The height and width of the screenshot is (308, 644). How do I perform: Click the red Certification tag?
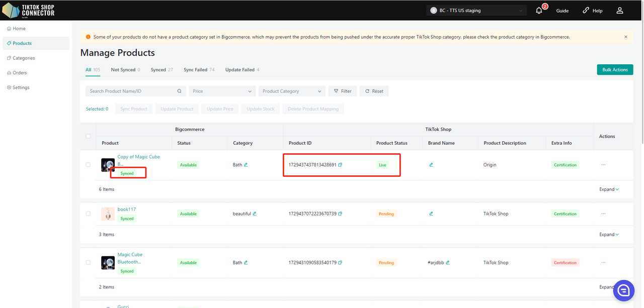(x=565, y=263)
